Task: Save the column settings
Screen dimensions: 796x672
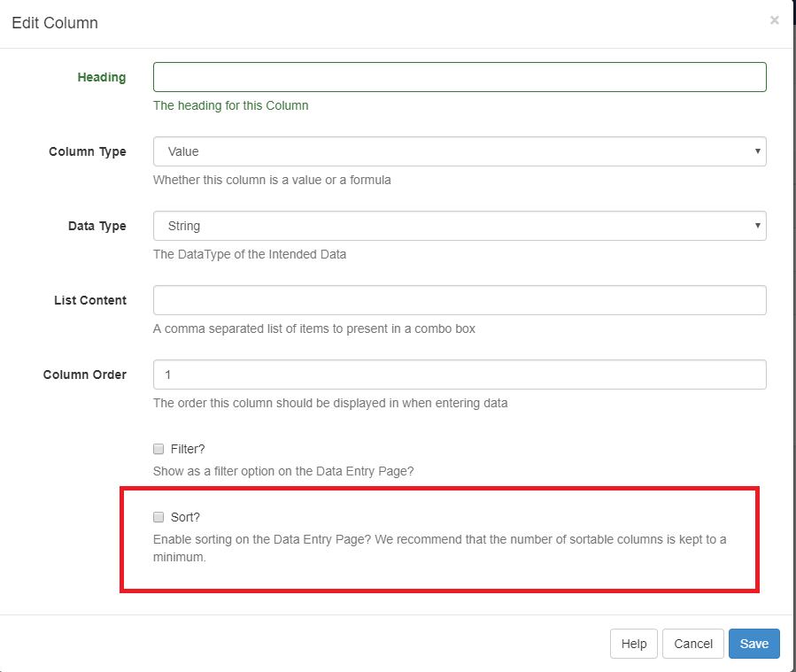Action: click(x=753, y=644)
